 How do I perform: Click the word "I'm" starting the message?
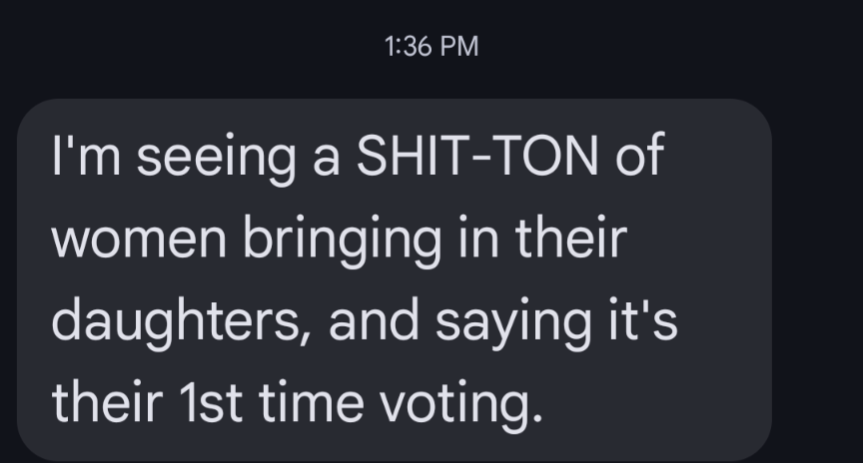(x=86, y=155)
